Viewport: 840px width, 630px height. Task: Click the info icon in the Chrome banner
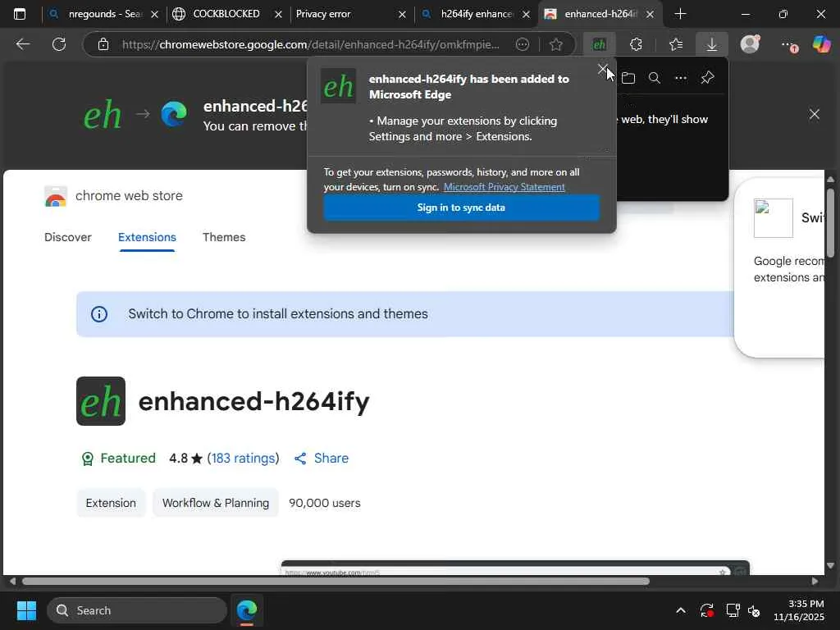pos(99,314)
